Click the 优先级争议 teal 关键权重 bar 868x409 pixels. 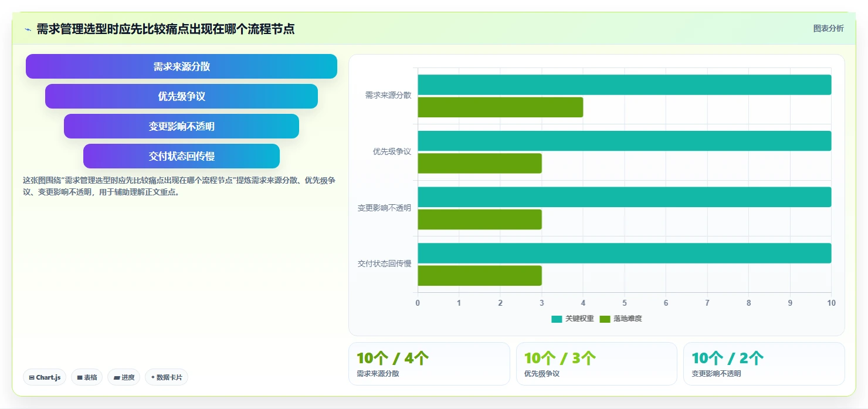pos(624,141)
